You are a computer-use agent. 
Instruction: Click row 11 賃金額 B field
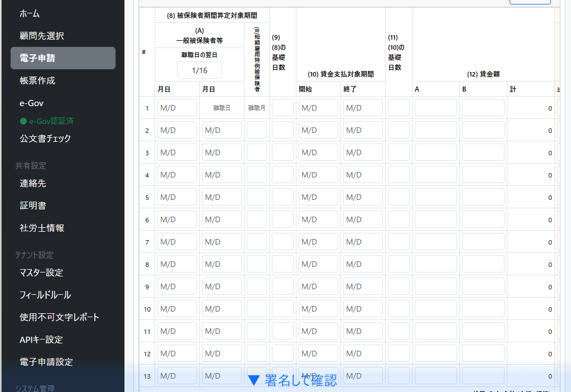(x=483, y=331)
